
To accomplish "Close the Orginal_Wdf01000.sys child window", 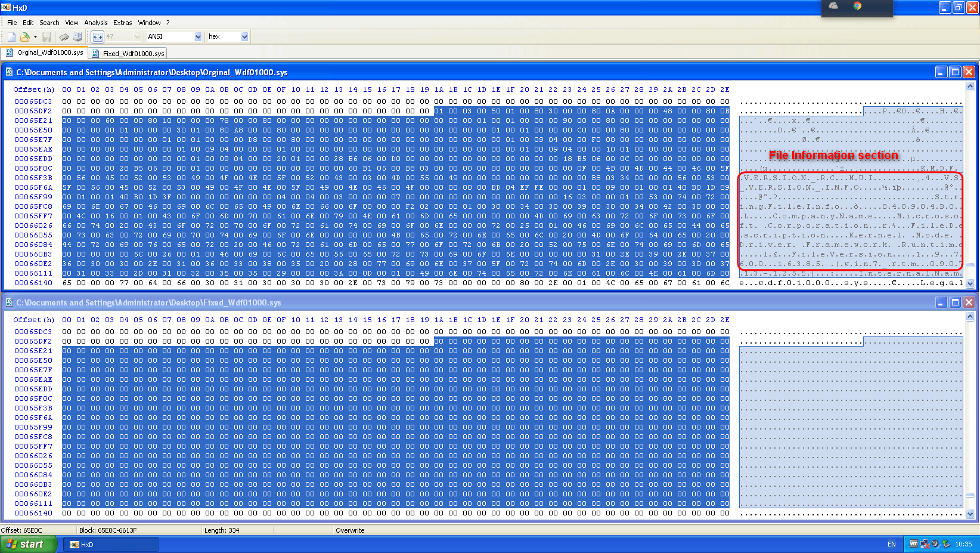I will pyautogui.click(x=969, y=72).
